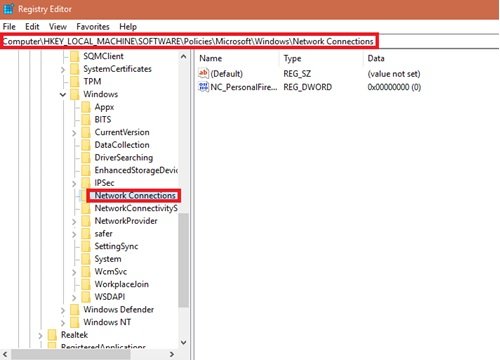Expand the IPSec key
Viewport: 500px width, 360px height.
[74, 184]
